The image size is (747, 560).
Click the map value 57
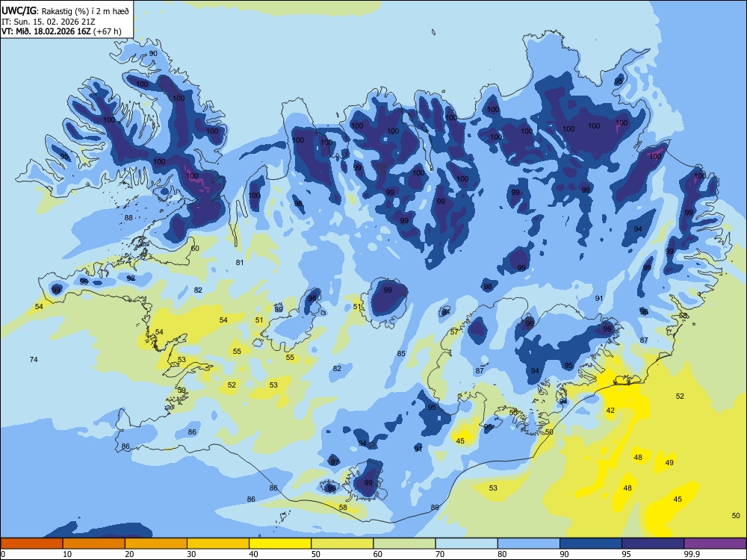click(x=454, y=332)
